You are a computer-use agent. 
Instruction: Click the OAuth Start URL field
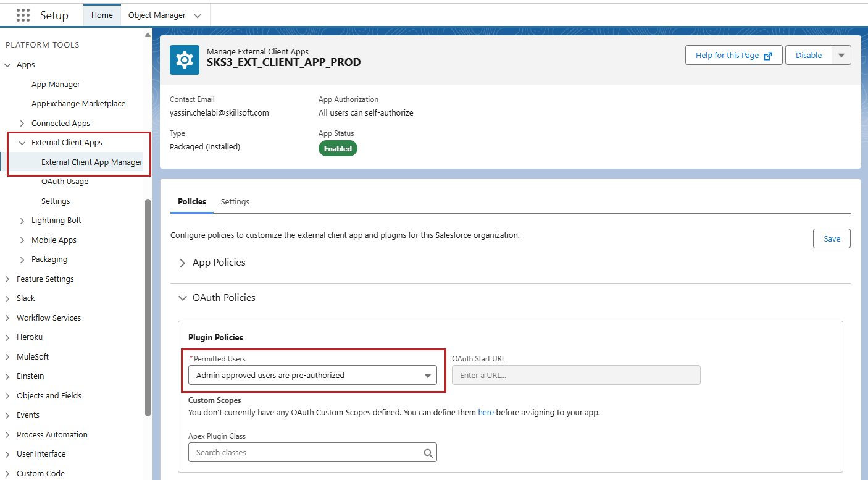pyautogui.click(x=576, y=375)
